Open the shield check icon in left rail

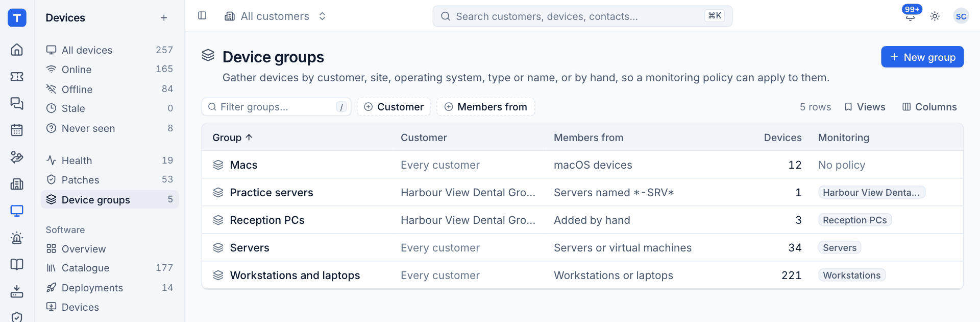tap(17, 317)
